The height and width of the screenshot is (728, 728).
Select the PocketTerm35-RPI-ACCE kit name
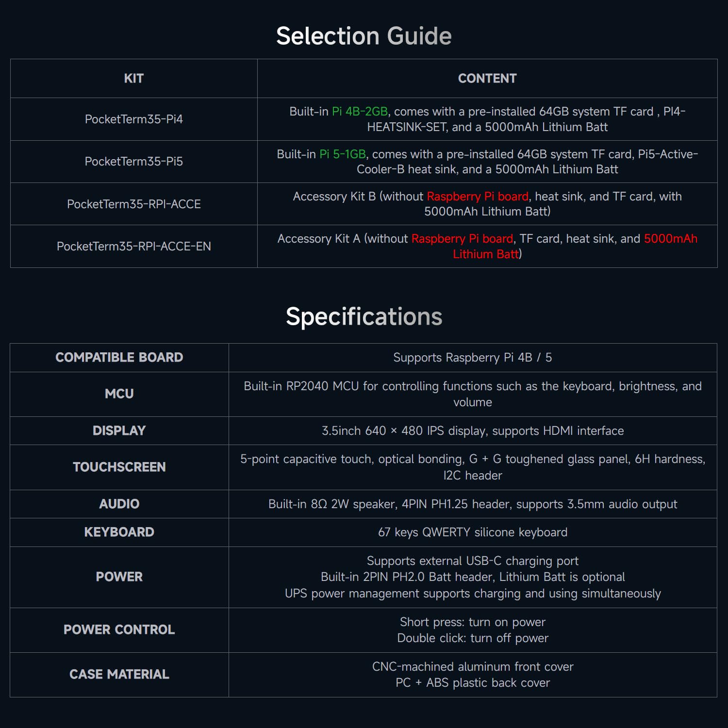point(134,204)
